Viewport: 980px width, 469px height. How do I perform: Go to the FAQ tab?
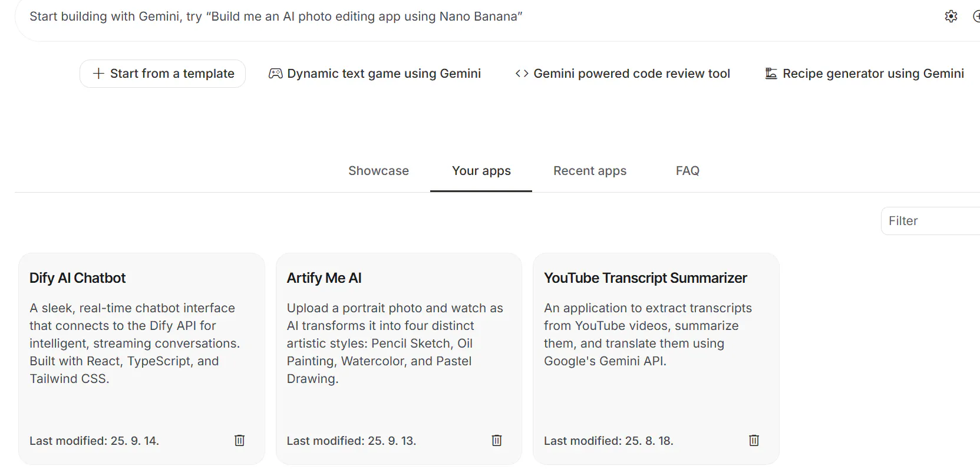click(x=687, y=171)
